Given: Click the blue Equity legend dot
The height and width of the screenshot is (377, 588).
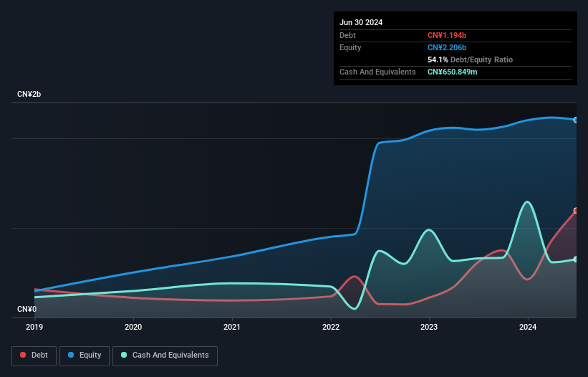Looking at the screenshot, I should click(71, 355).
